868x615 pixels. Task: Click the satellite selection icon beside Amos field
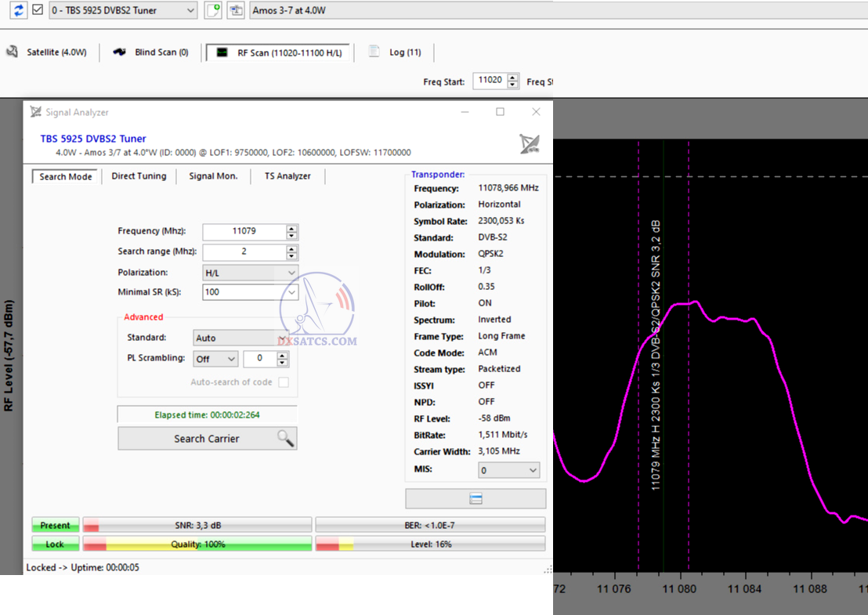[235, 10]
